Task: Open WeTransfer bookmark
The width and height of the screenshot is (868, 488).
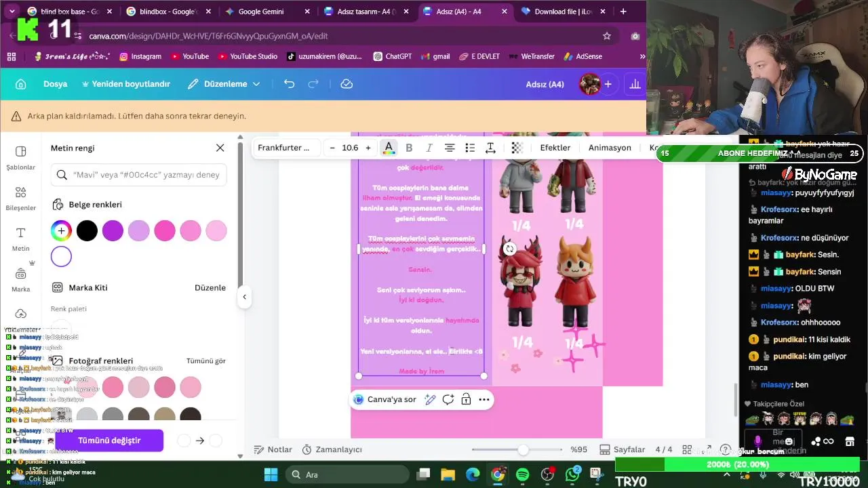Action: (x=532, y=56)
